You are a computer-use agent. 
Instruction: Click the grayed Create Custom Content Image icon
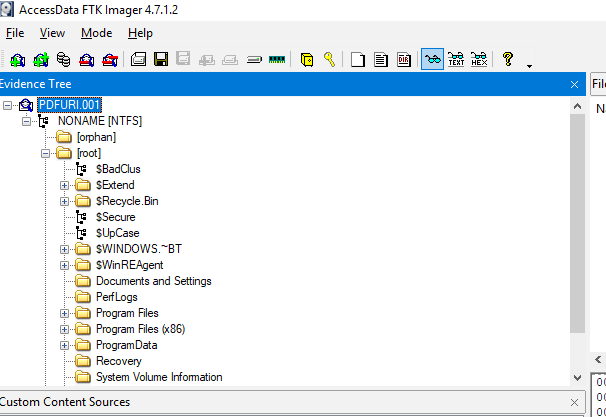[x=230, y=60]
